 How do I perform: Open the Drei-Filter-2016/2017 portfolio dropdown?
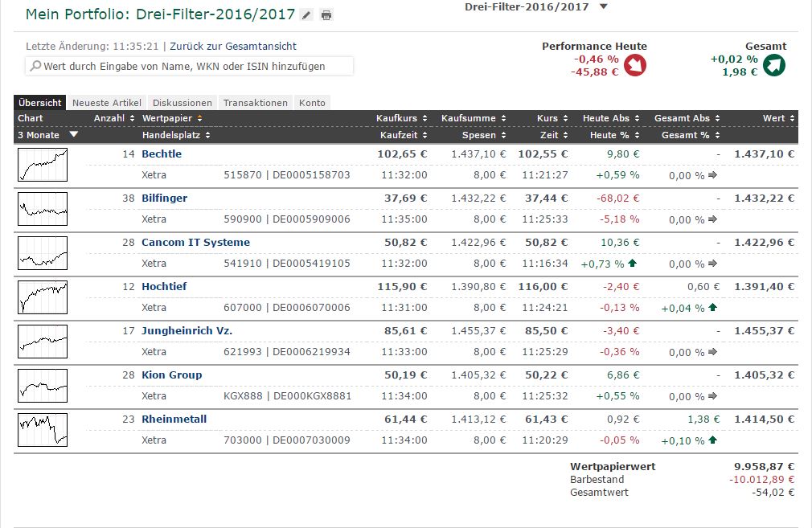pyautogui.click(x=603, y=6)
